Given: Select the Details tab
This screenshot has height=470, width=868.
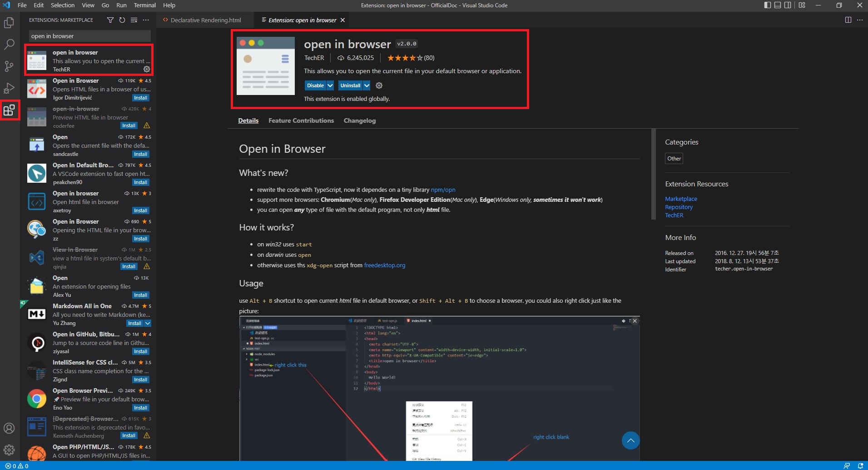Looking at the screenshot, I should [x=248, y=120].
